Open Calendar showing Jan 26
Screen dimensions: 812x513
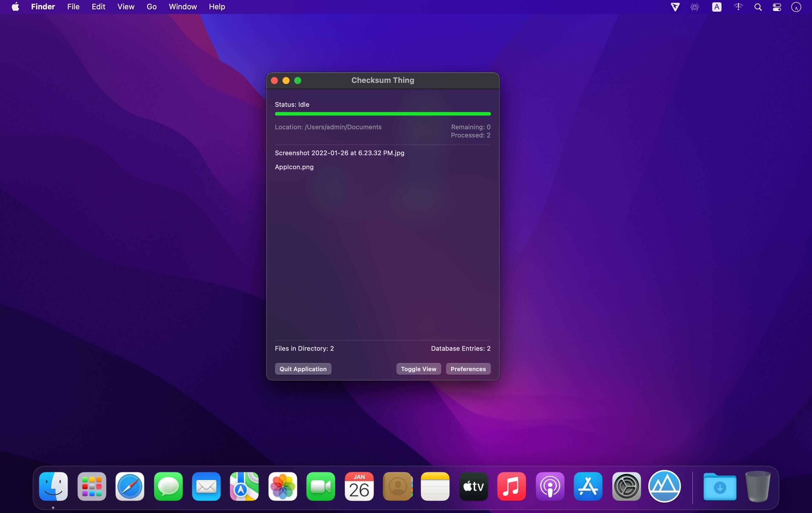point(359,486)
